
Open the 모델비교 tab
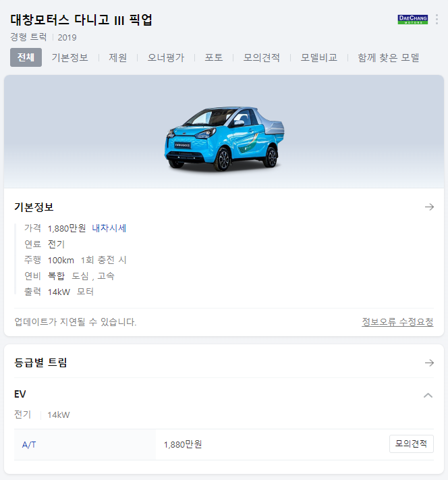[319, 57]
